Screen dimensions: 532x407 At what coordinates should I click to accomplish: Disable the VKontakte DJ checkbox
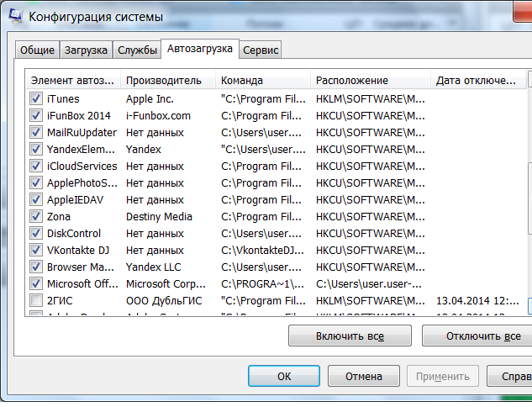36,250
